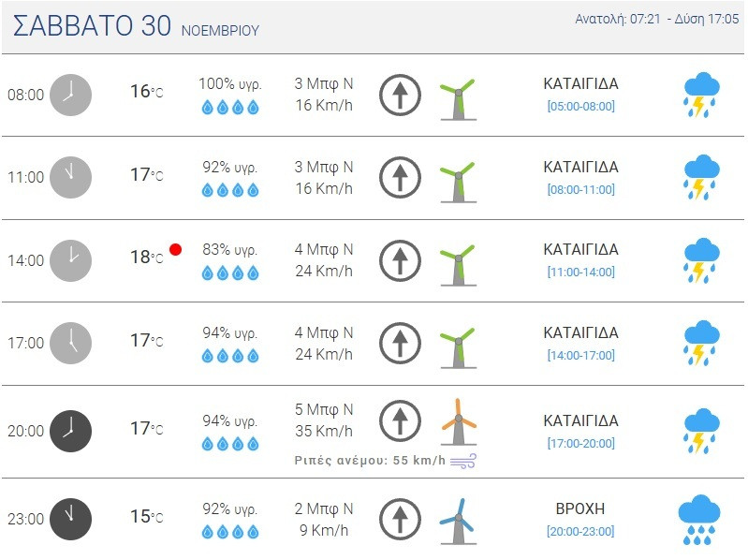Click the wind direction arrow at 20:00
The height and width of the screenshot is (560, 748).
[x=400, y=422]
